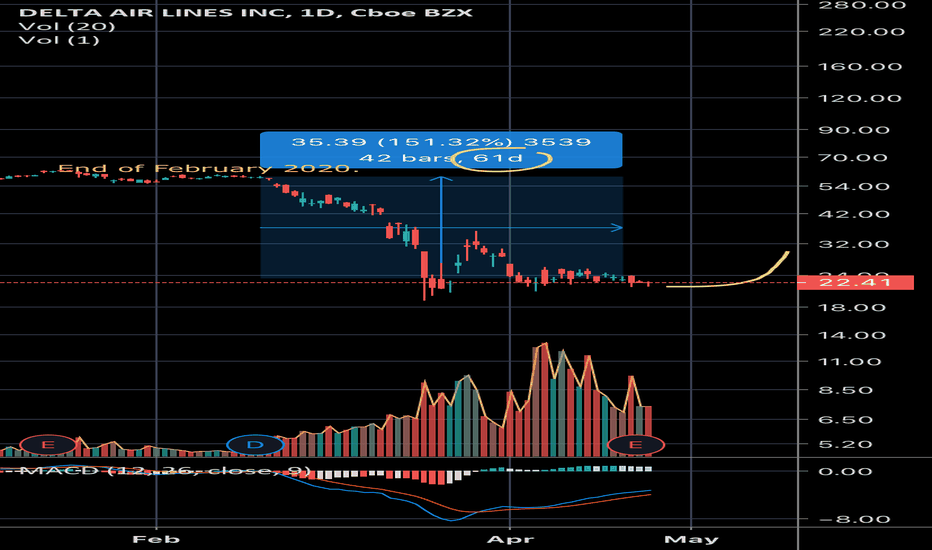Click the 42 bars, 61d measurement text
This screenshot has height=550, width=932.
point(441,158)
